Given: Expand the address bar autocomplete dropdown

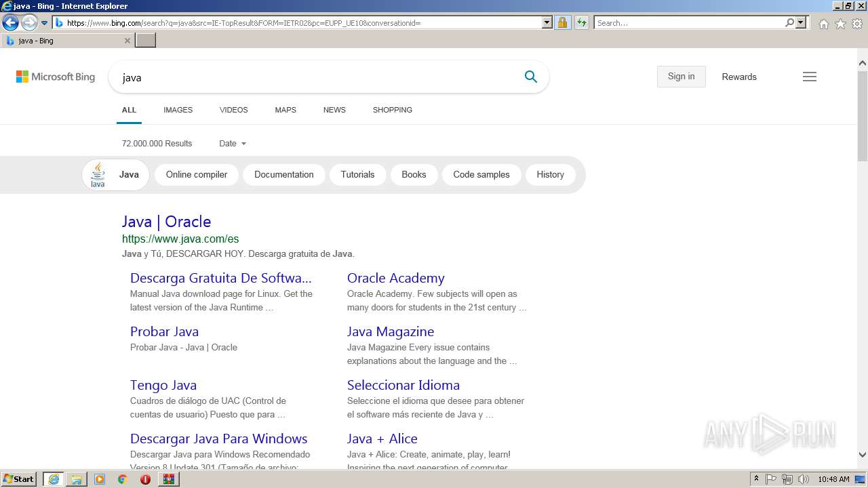Looking at the screenshot, I should click(547, 23).
